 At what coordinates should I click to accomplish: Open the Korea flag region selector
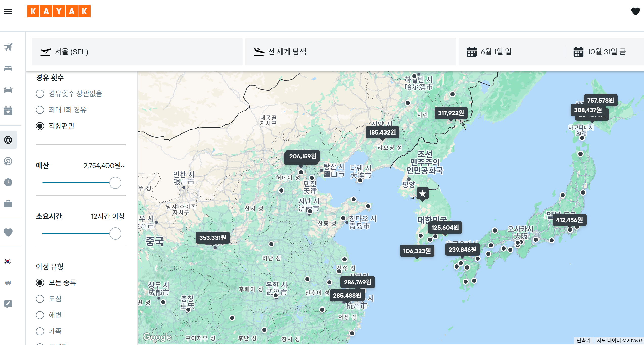click(8, 261)
